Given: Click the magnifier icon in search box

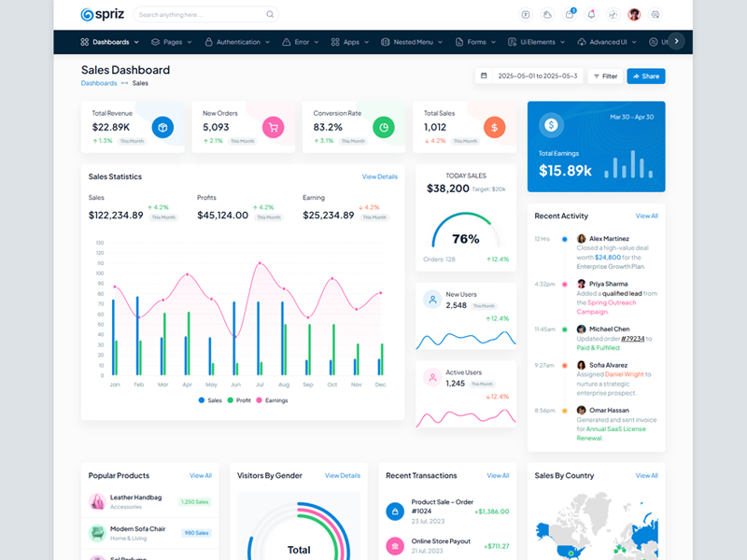Looking at the screenshot, I should tap(270, 15).
